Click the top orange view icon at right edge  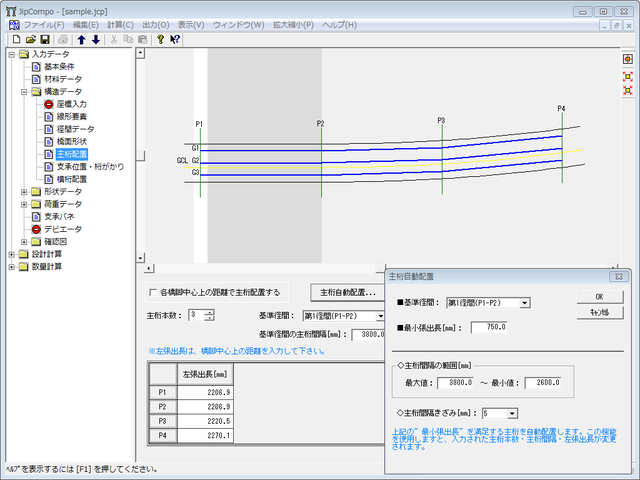tap(628, 59)
